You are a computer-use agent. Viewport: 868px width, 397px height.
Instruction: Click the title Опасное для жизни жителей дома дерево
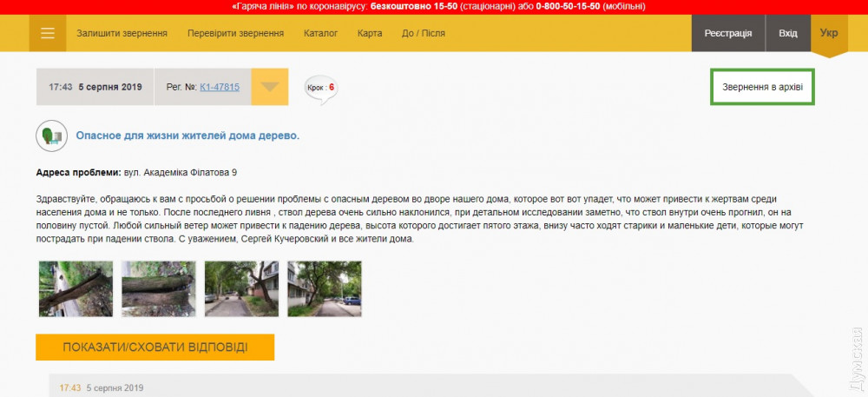(187, 136)
